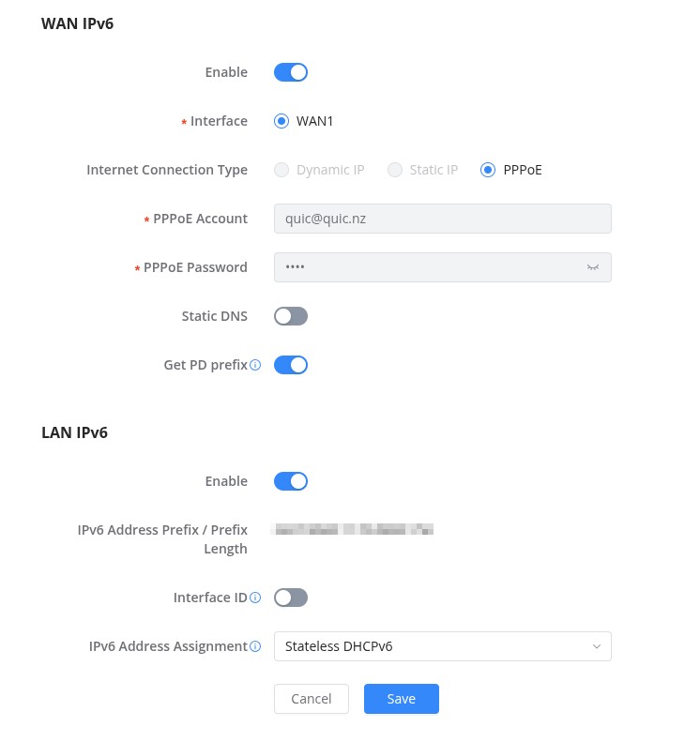Disable the WAN IPv6 Enable toggle
The width and height of the screenshot is (700, 742).
[291, 72]
